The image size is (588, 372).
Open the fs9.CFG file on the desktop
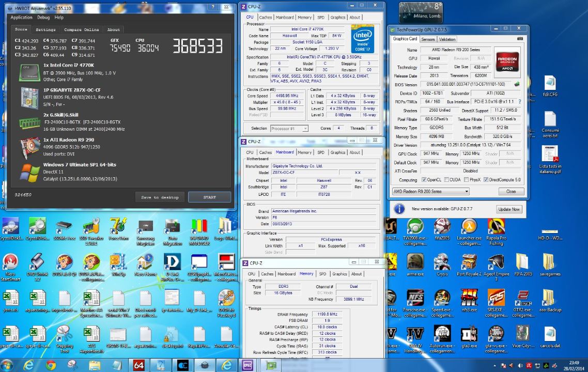tap(550, 86)
